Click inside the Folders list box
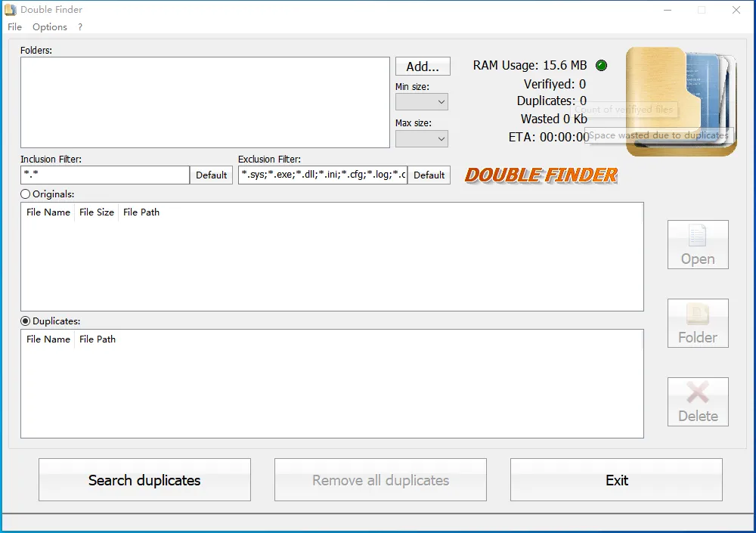 (x=205, y=102)
